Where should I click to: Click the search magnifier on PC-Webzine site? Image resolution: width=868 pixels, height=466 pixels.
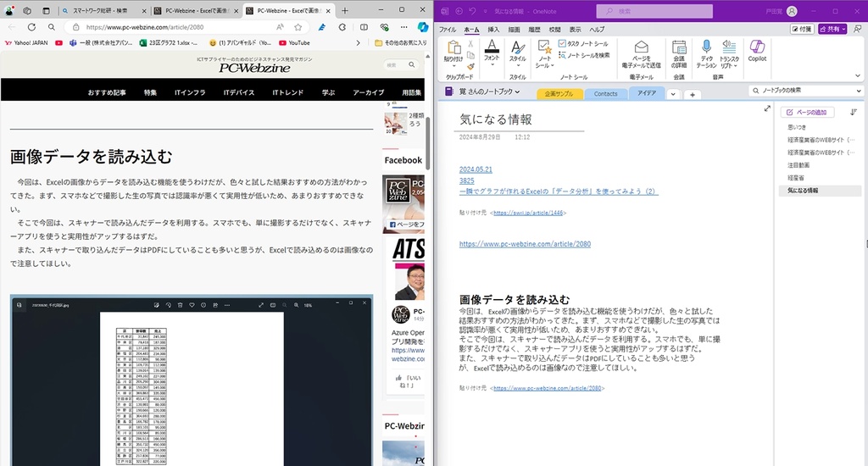pyautogui.click(x=412, y=64)
